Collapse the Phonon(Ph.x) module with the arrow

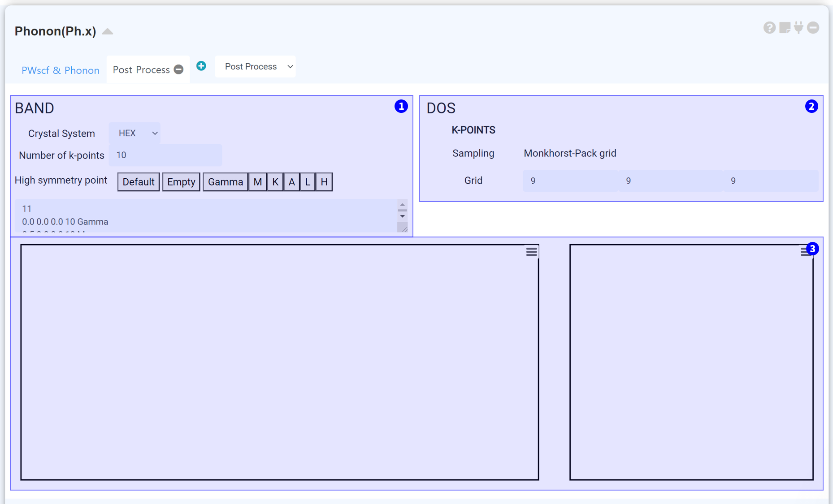(108, 31)
